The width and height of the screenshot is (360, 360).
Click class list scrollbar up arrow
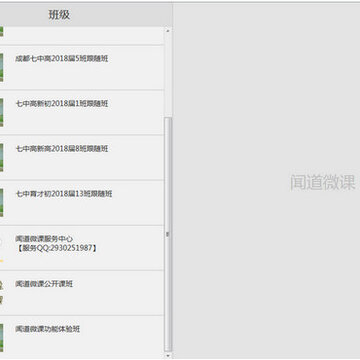(168, 31)
